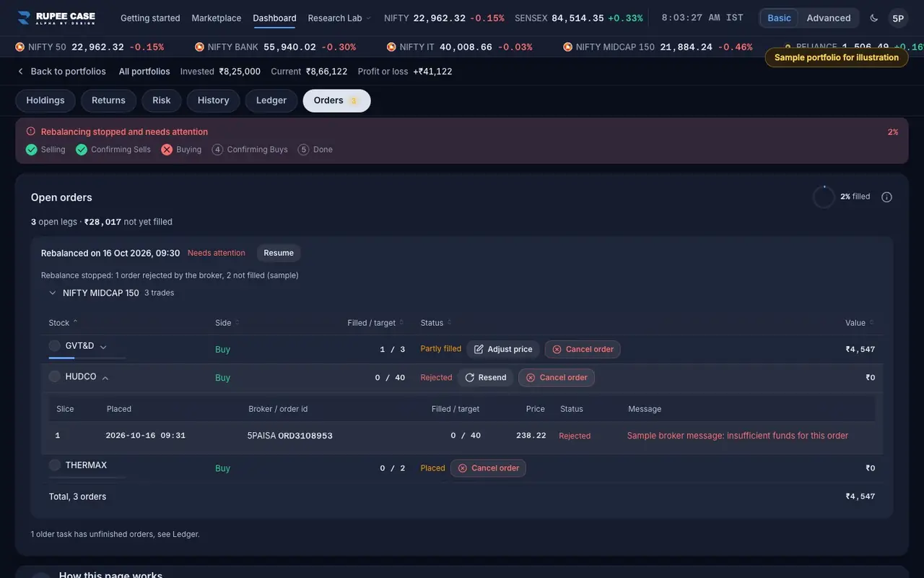Image resolution: width=924 pixels, height=578 pixels.
Task: Open info icon beside 2% filled
Action: 886,197
